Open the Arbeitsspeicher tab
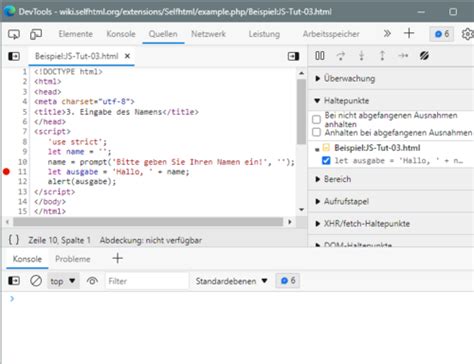This screenshot has width=474, height=364. pos(331,34)
